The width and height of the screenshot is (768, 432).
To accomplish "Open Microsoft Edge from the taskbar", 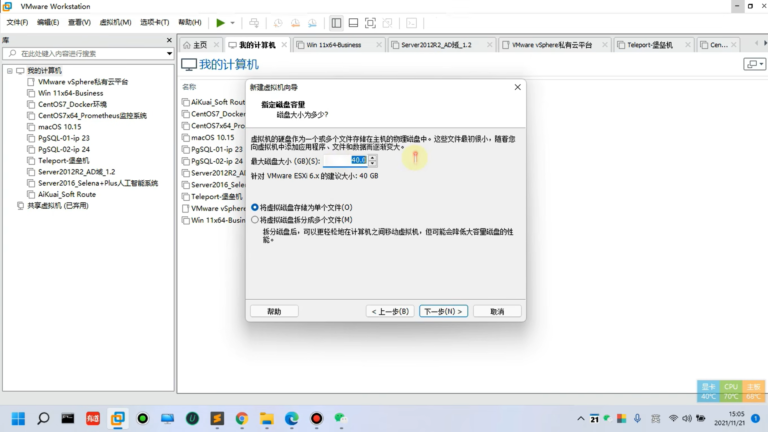I will pyautogui.click(x=292, y=419).
